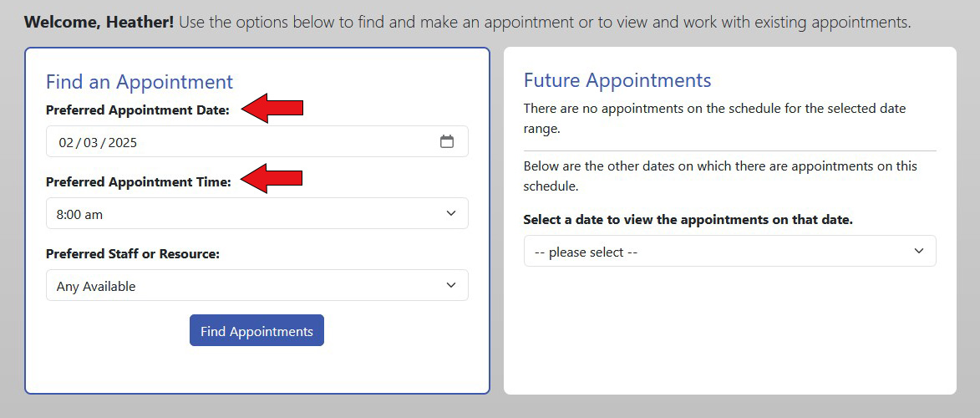Click the chevron on the Preferred Staff dropdown
980x418 pixels.
450,285
